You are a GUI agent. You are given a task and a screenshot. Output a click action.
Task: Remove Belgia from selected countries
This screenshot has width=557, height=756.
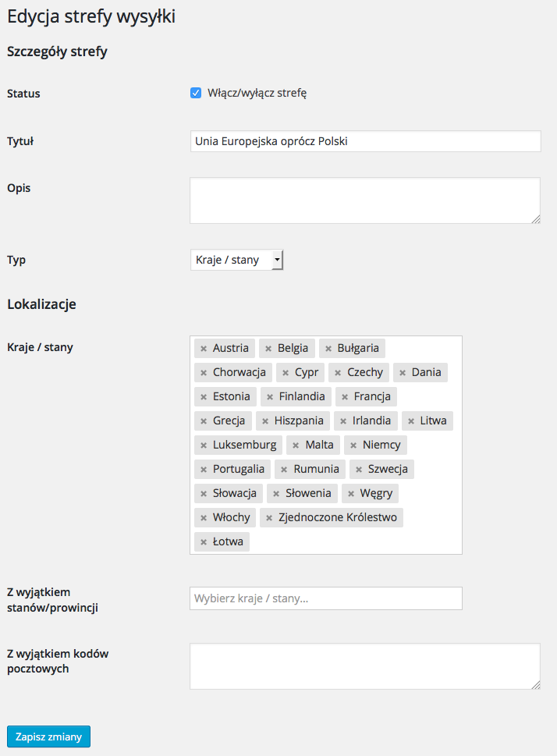pos(268,349)
